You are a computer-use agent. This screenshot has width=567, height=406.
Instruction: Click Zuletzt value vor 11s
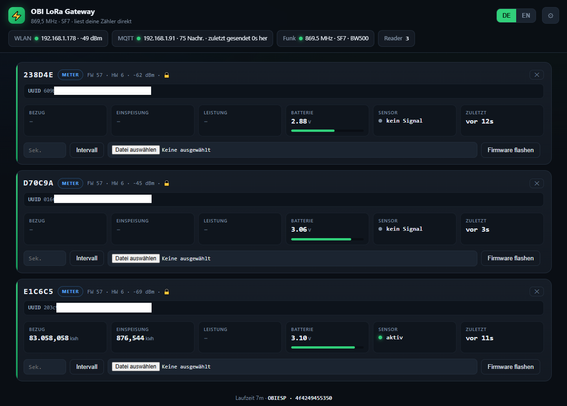click(479, 338)
